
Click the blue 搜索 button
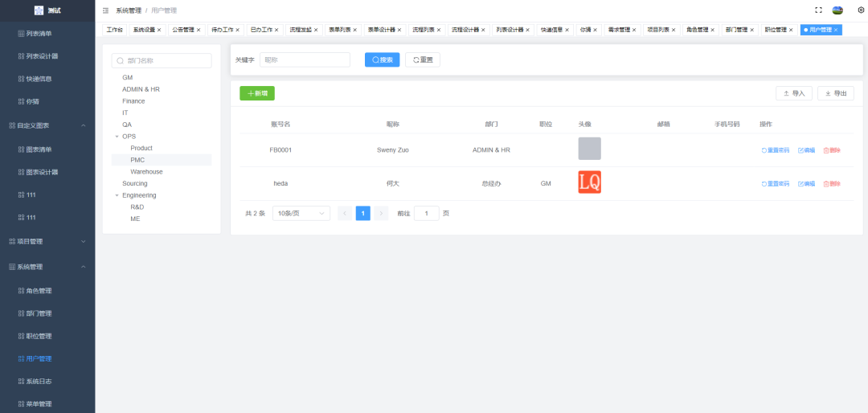click(382, 59)
